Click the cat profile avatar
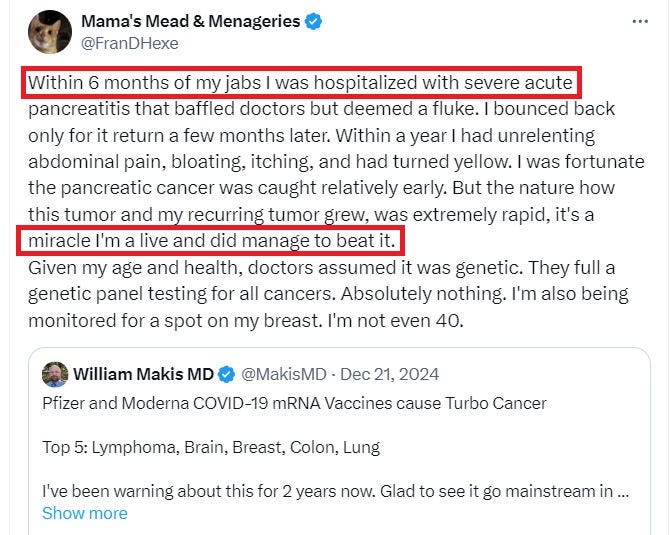Image resolution: width=670 pixels, height=535 pixels. (49, 32)
